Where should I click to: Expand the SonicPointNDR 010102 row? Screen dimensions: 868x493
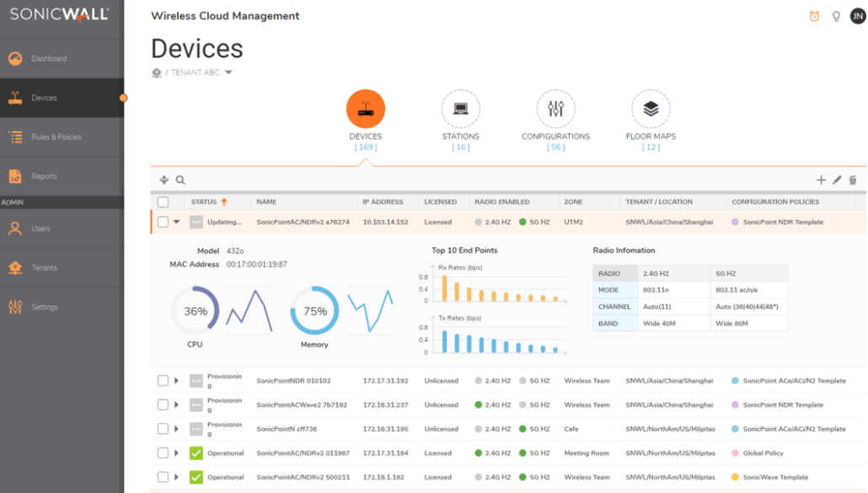click(x=177, y=381)
